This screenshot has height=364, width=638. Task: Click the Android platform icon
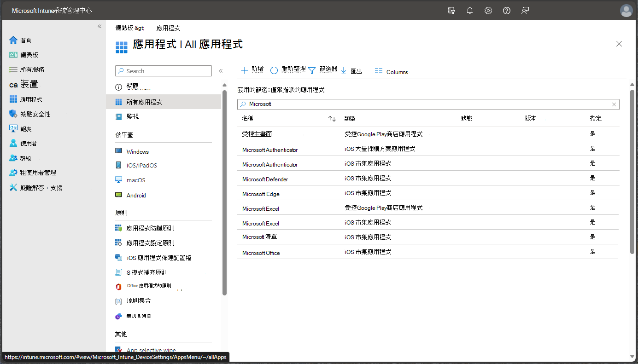click(118, 195)
